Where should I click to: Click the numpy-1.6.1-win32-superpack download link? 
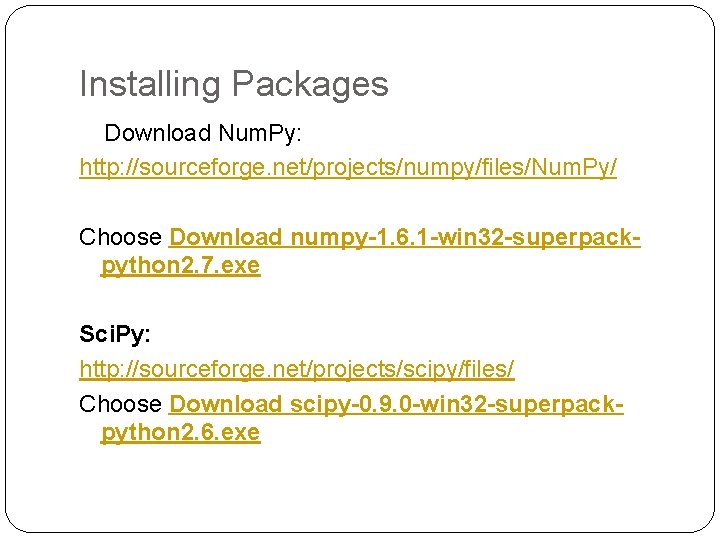tap(405, 238)
